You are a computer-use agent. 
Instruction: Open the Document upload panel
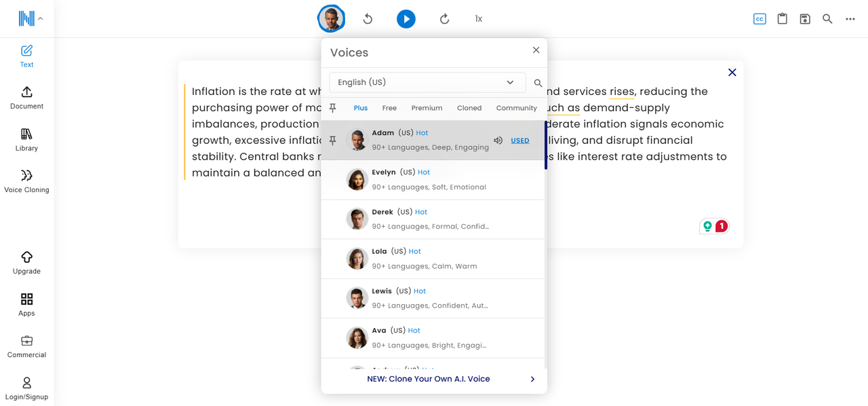click(x=26, y=97)
